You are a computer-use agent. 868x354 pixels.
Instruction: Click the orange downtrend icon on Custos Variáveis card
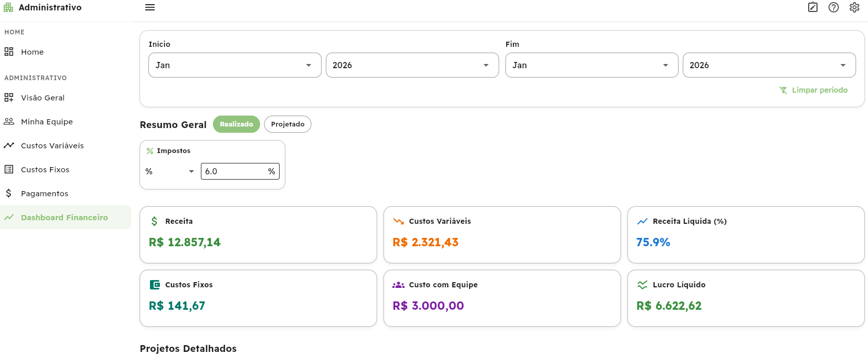click(398, 221)
